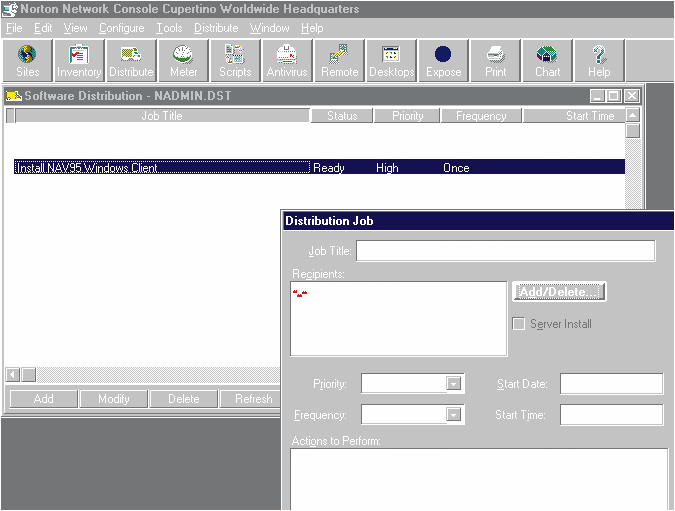Open the Chart toolbar icon
This screenshot has height=511, width=675.
547,60
